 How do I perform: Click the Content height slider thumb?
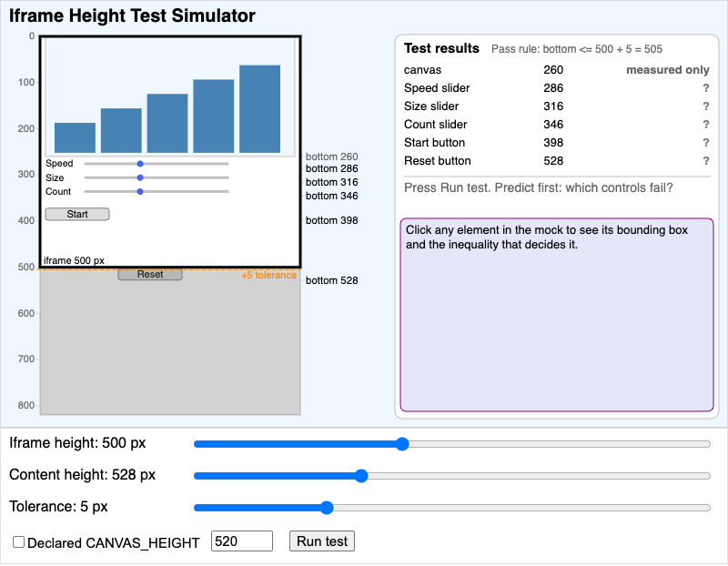click(361, 476)
